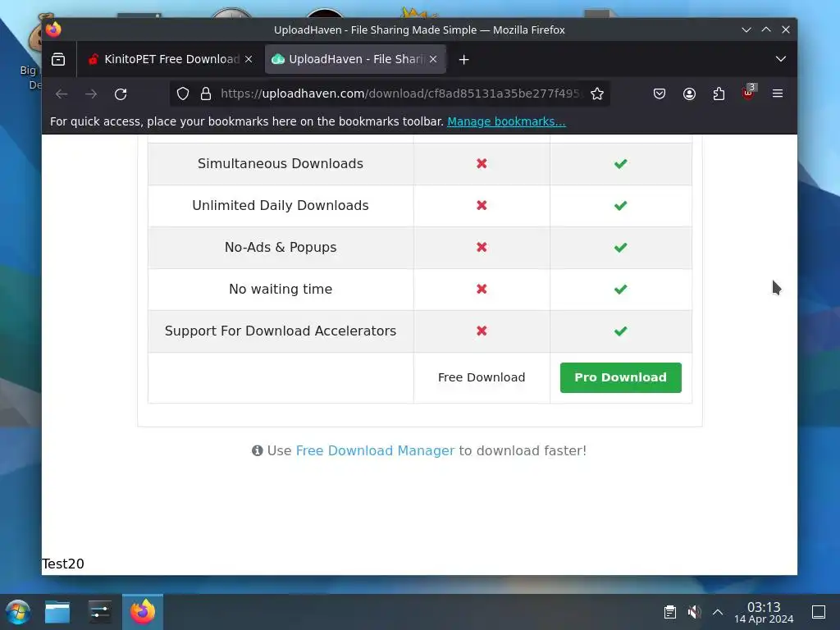Open the Pocket save icon
The height and width of the screenshot is (630, 840).
660,94
